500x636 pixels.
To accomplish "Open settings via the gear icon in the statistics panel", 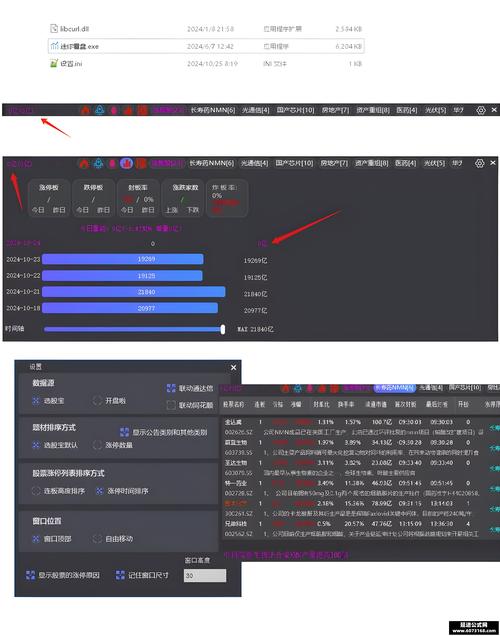I will (479, 163).
